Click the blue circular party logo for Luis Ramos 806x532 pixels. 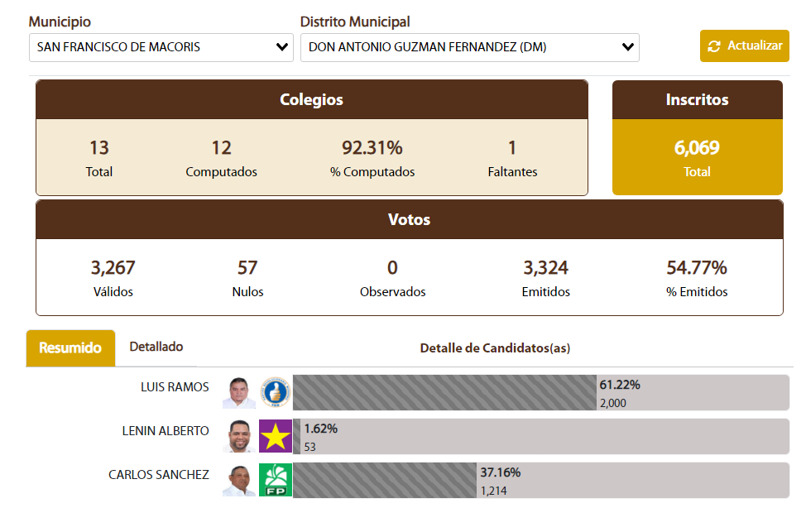[x=276, y=393]
